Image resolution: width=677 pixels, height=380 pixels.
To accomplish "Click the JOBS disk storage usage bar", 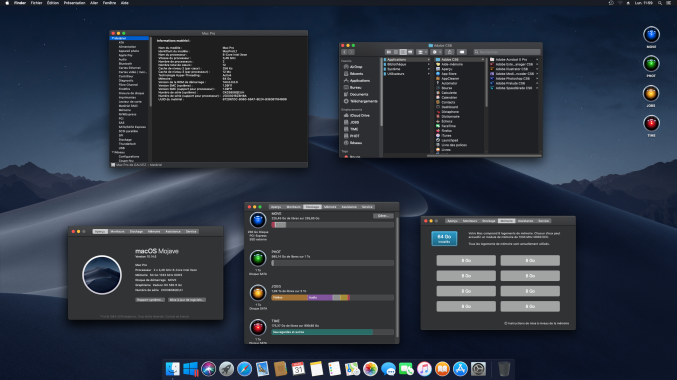I will click(332, 298).
